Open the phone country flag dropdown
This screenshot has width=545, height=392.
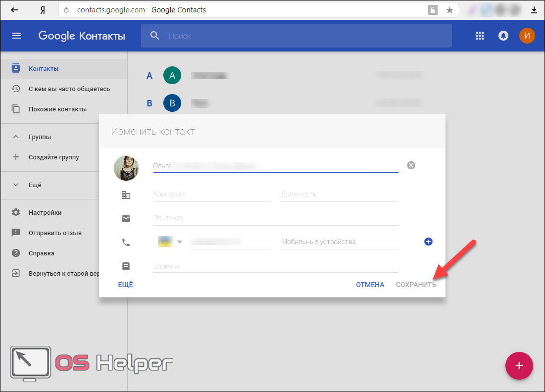pyautogui.click(x=170, y=242)
